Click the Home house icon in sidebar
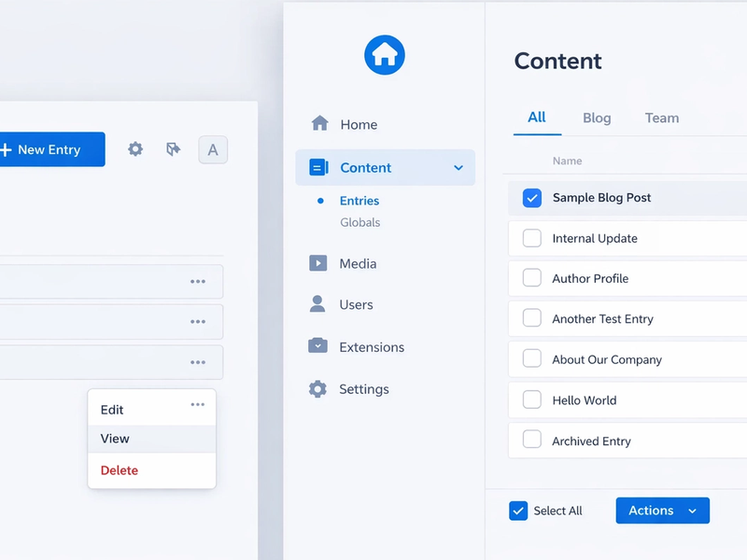 [319, 123]
